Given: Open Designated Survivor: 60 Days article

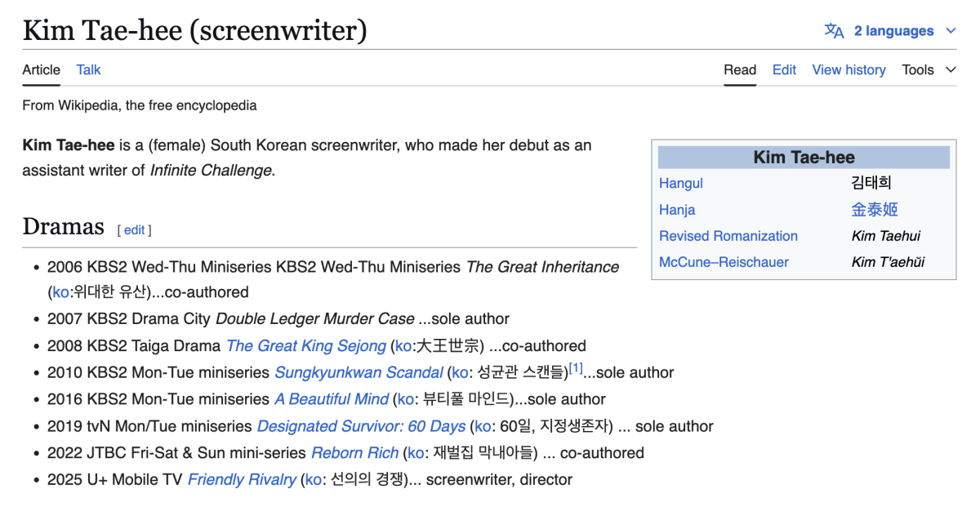Looking at the screenshot, I should pos(361,426).
